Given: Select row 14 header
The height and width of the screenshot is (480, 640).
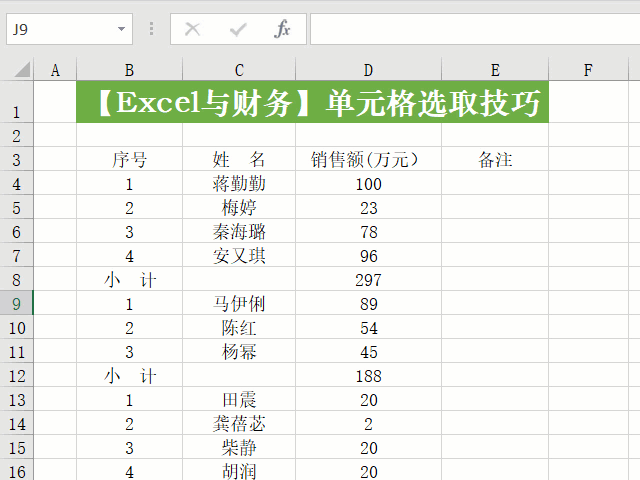Looking at the screenshot, I should point(17,423).
